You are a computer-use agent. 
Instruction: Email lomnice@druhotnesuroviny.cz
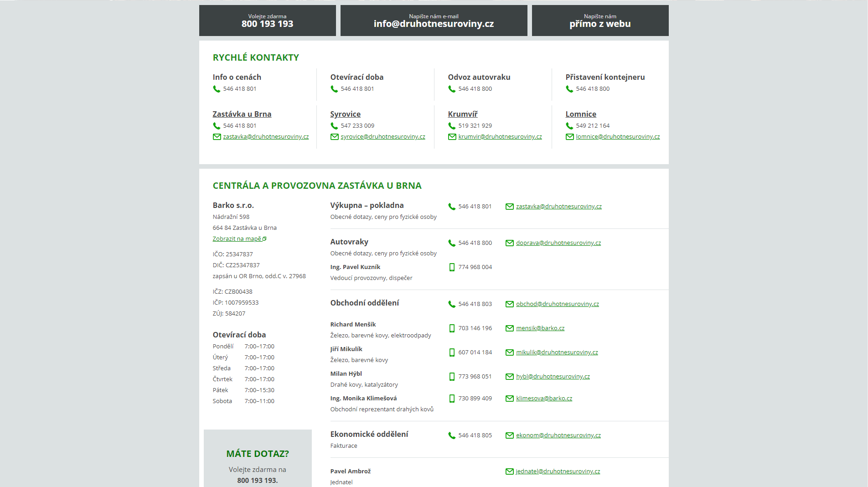(x=618, y=136)
